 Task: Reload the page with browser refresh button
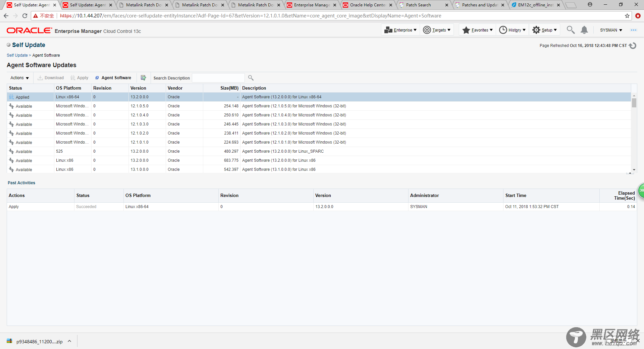(24, 16)
